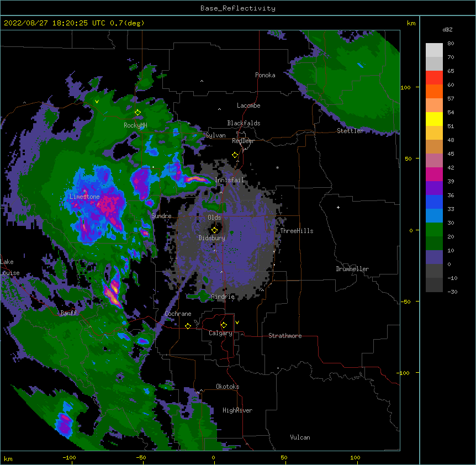The image size is (476, 465).
Task: Click the Banff label
Action: 68,313
